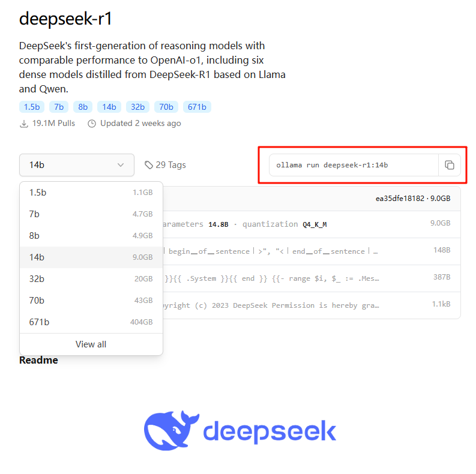
Task: Select 32b 20GB in dropdown list
Action: (x=91, y=278)
